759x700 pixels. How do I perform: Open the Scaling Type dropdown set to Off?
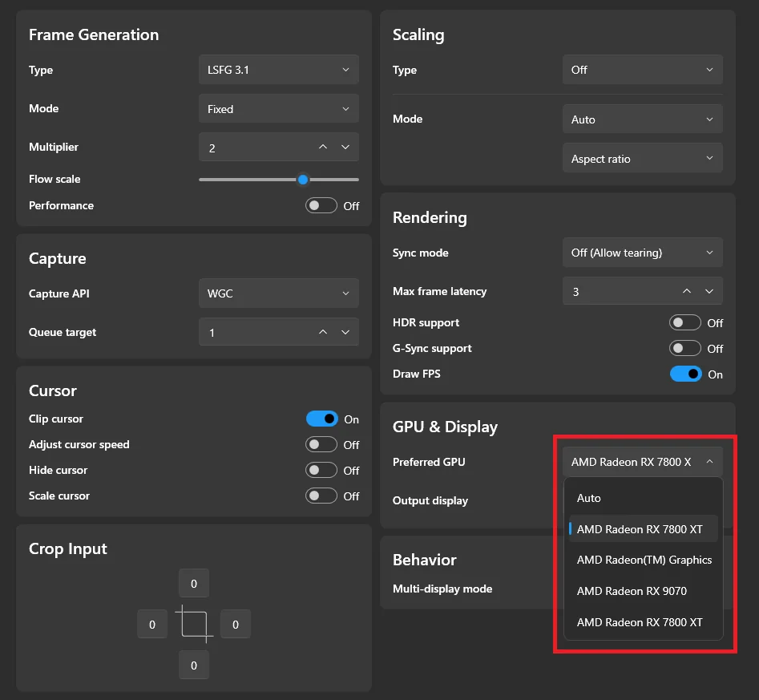tap(643, 70)
